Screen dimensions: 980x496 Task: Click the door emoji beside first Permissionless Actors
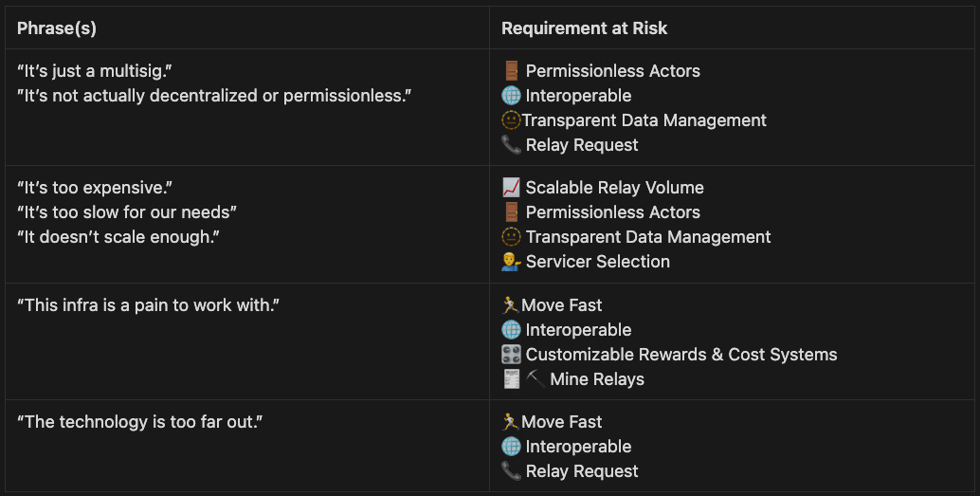(x=511, y=71)
